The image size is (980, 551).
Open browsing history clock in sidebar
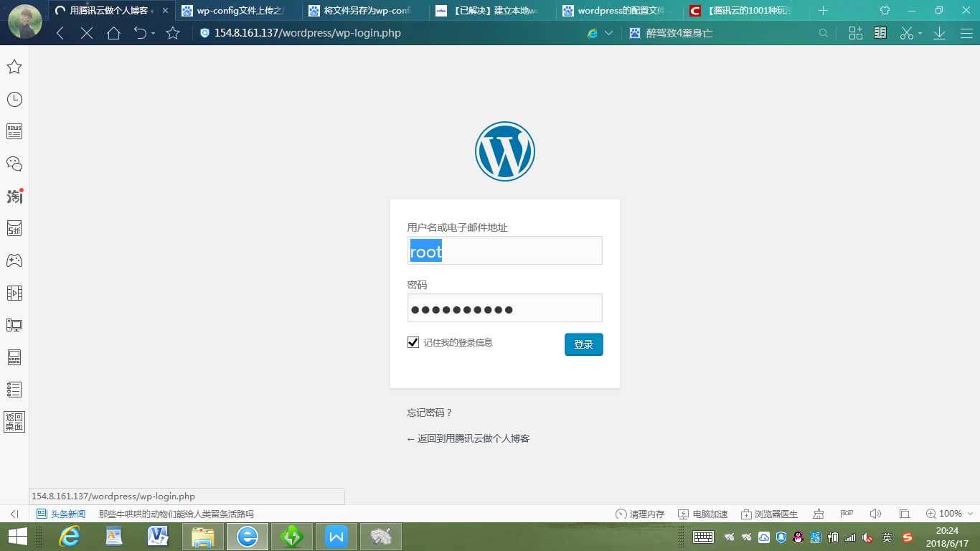point(14,99)
